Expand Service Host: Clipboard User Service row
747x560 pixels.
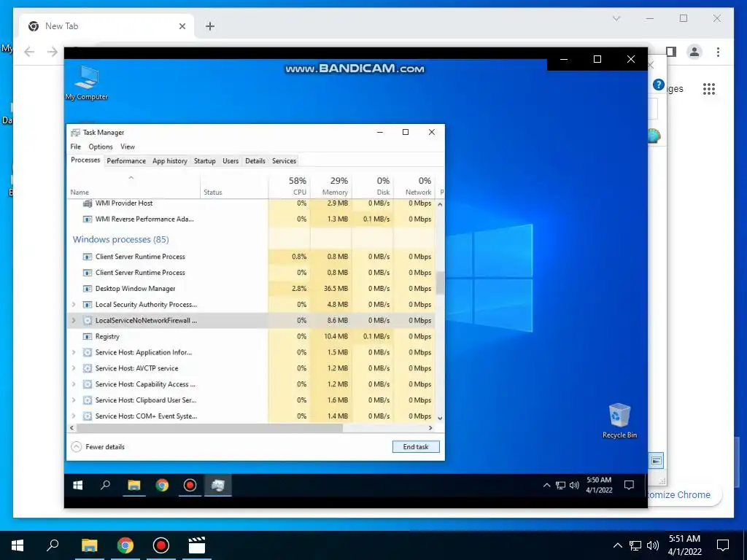[x=74, y=400]
